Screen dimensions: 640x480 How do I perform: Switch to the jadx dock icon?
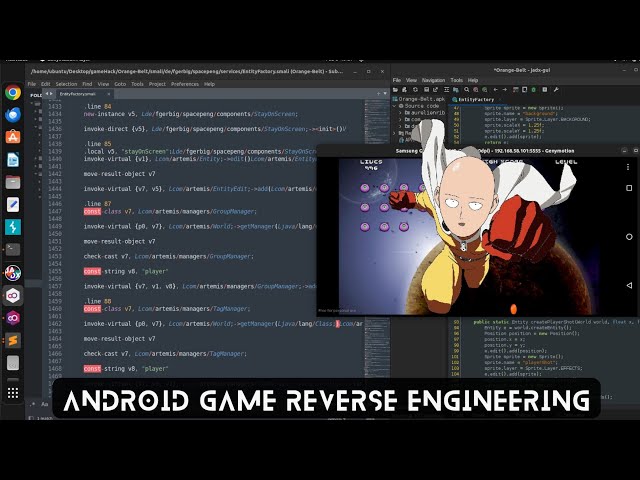click(x=13, y=273)
